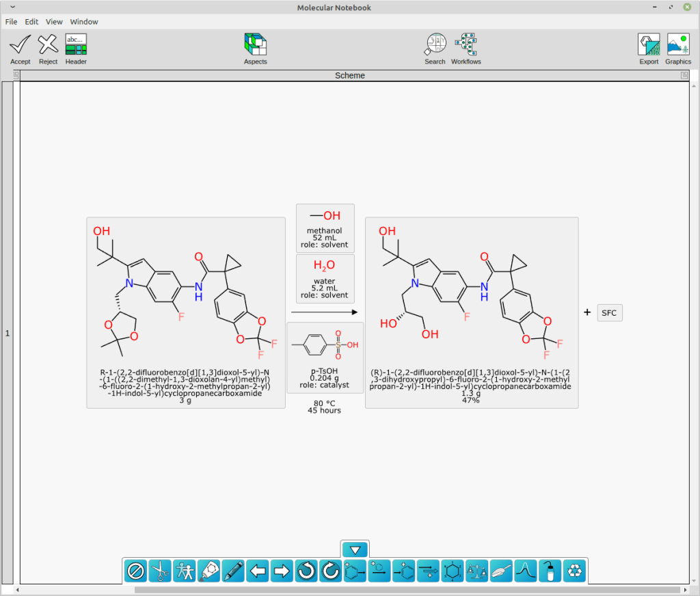The width and height of the screenshot is (700, 596).
Task: Select the scissors cut tool
Action: [x=160, y=570]
